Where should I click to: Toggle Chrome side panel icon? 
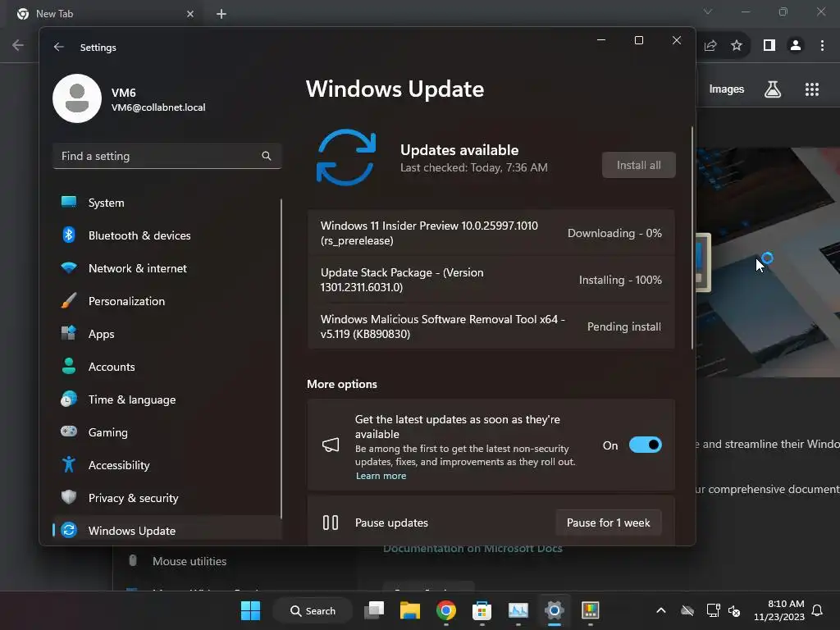pos(769,46)
